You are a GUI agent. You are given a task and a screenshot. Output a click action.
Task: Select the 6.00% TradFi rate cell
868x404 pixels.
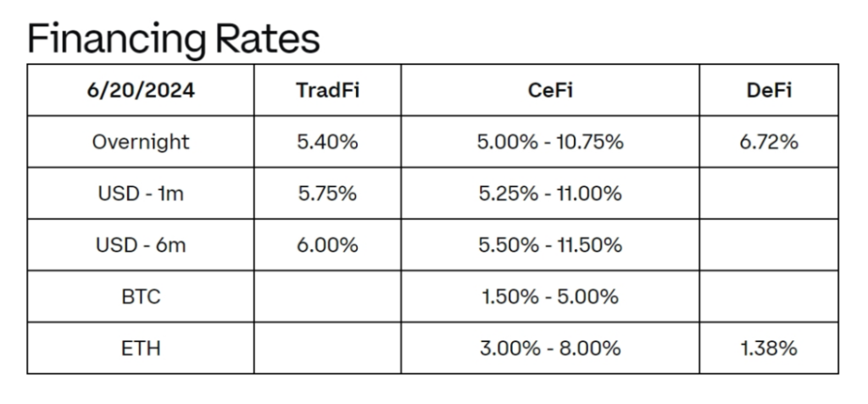click(x=328, y=245)
